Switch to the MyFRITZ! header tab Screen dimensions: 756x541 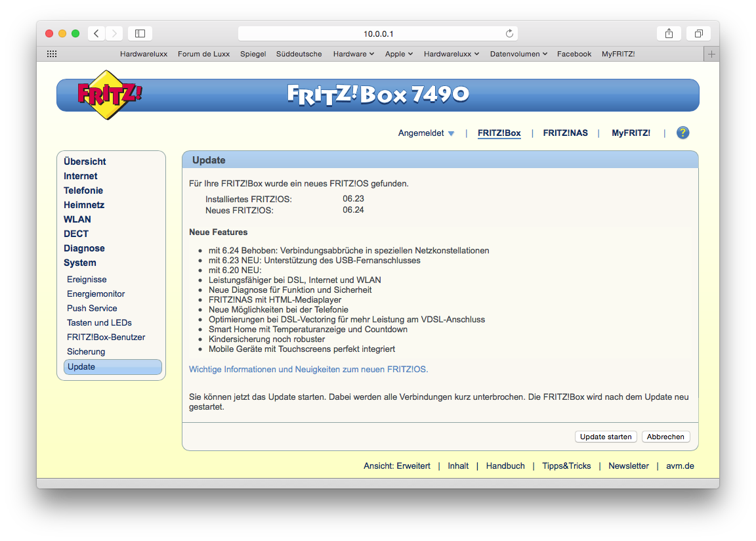[631, 133]
